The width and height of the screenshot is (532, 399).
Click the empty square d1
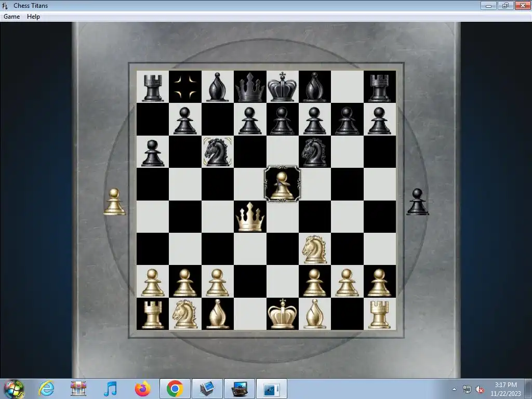tap(250, 314)
